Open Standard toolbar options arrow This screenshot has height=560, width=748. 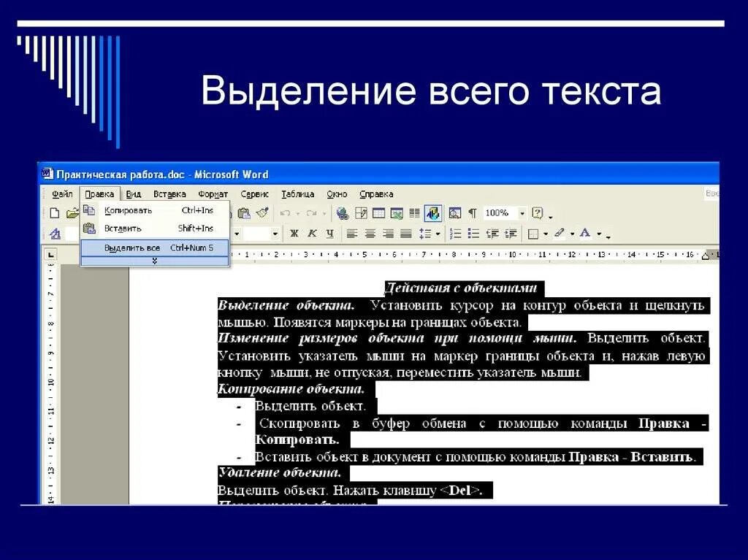click(551, 216)
